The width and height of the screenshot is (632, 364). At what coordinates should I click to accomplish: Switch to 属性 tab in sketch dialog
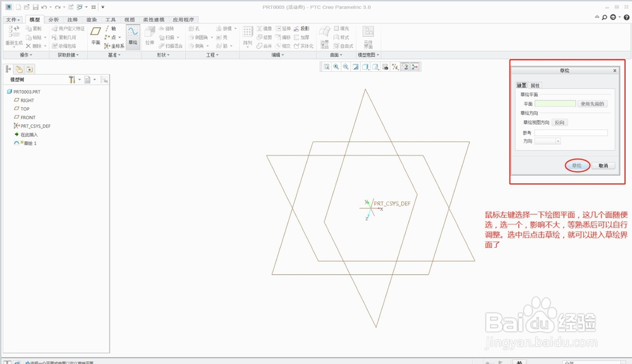535,85
